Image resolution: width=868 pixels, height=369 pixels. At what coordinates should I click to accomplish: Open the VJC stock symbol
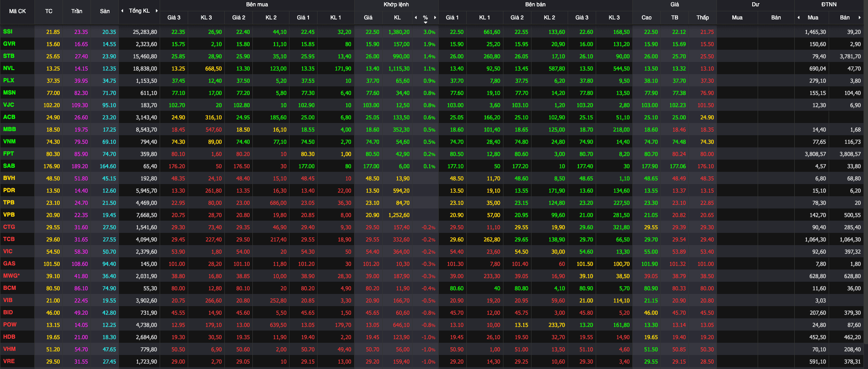[x=9, y=105]
